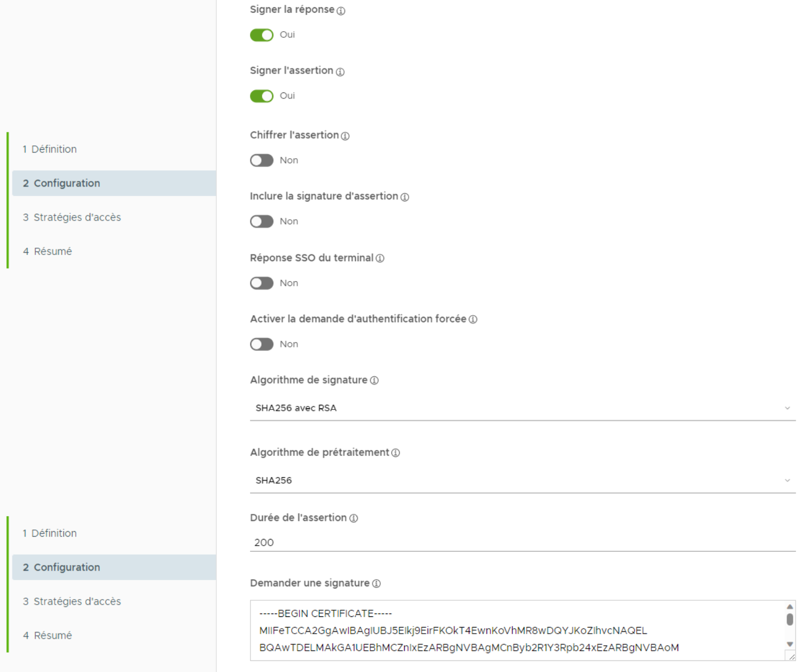Show help for Inclure la signature d'assertion
Viewport: 805px width, 672px height.
pyautogui.click(x=405, y=197)
